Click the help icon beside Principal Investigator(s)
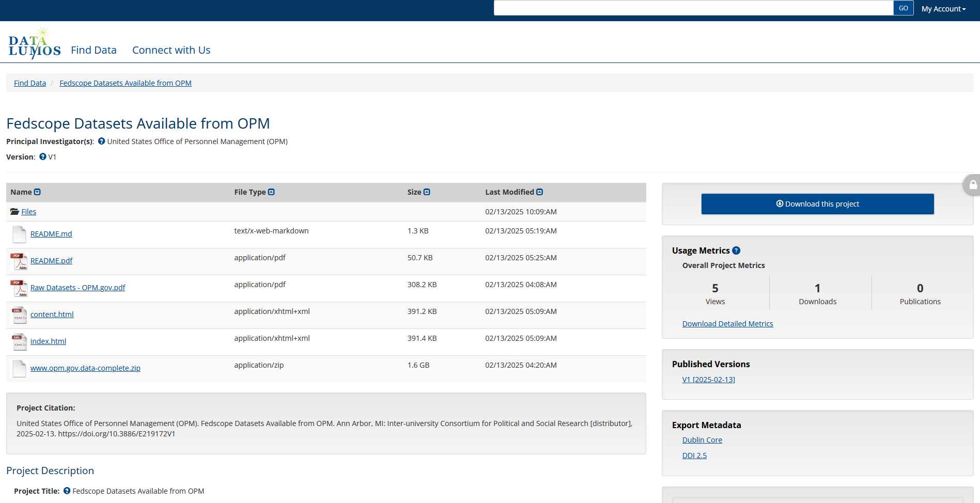 pyautogui.click(x=102, y=141)
